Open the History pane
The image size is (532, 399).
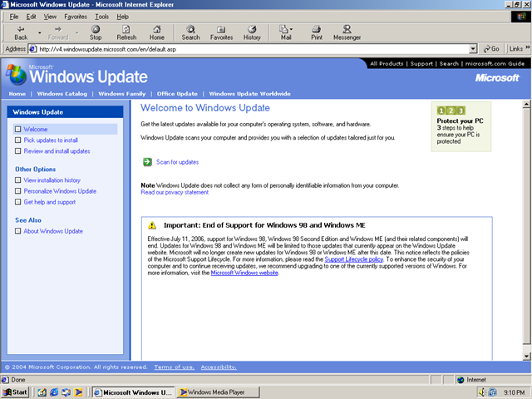click(252, 33)
